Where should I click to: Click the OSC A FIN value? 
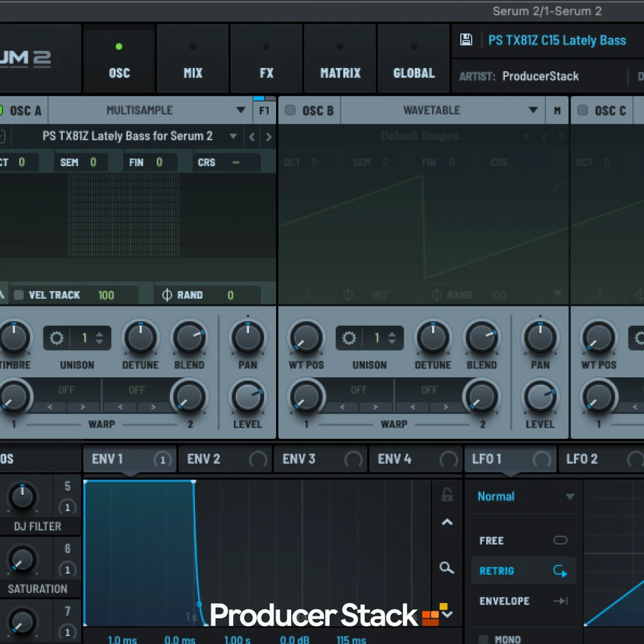click(x=159, y=162)
